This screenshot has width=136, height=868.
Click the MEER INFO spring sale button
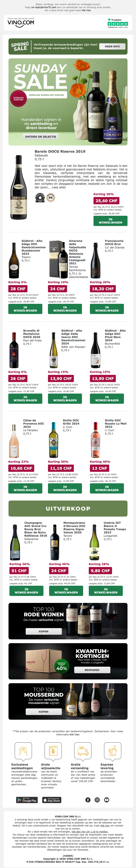pyautogui.click(x=112, y=46)
